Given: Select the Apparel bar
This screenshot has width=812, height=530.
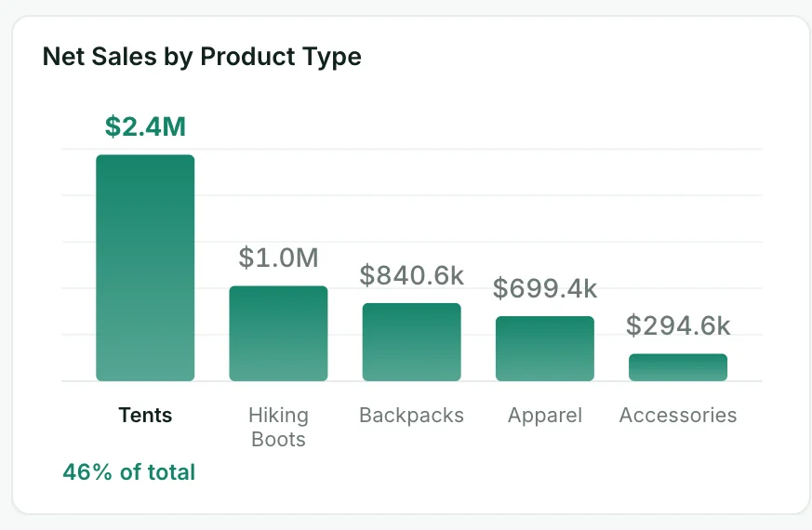Looking at the screenshot, I should [x=545, y=349].
